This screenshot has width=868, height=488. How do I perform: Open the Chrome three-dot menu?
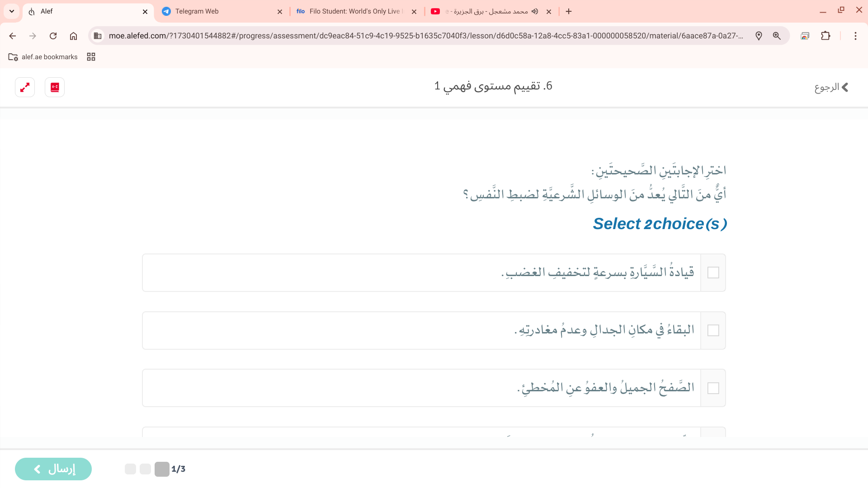[855, 36]
